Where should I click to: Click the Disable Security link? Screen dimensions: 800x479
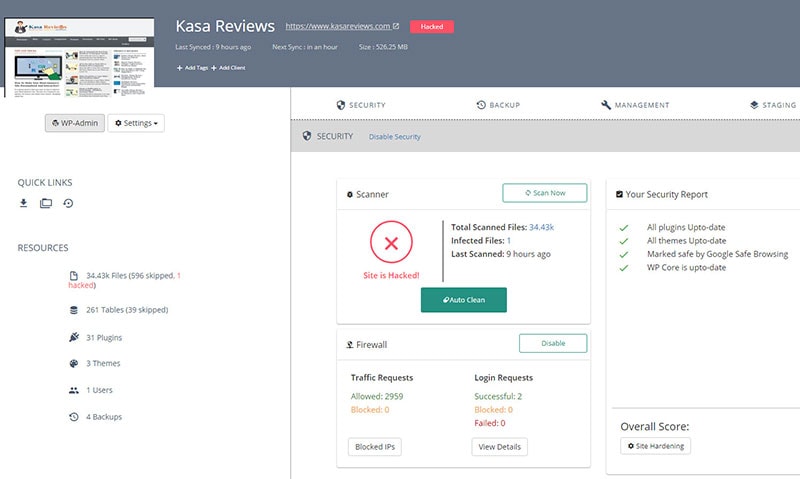(394, 137)
